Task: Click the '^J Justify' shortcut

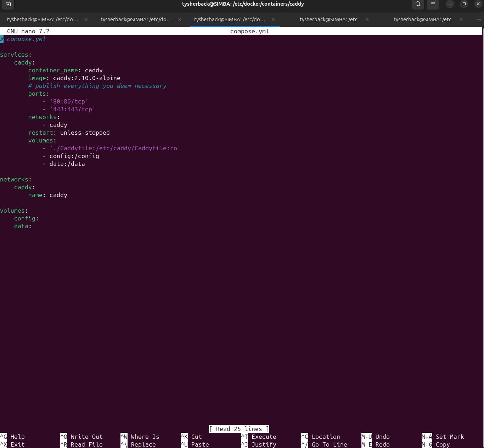Action: coord(259,444)
